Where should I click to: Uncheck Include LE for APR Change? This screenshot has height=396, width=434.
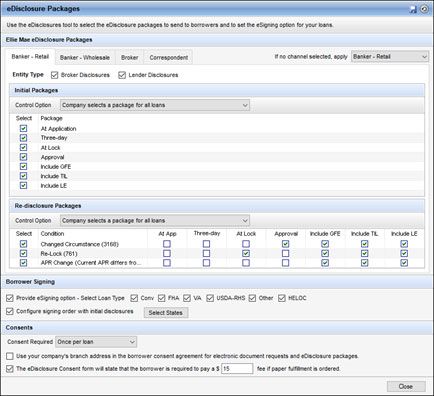point(404,263)
